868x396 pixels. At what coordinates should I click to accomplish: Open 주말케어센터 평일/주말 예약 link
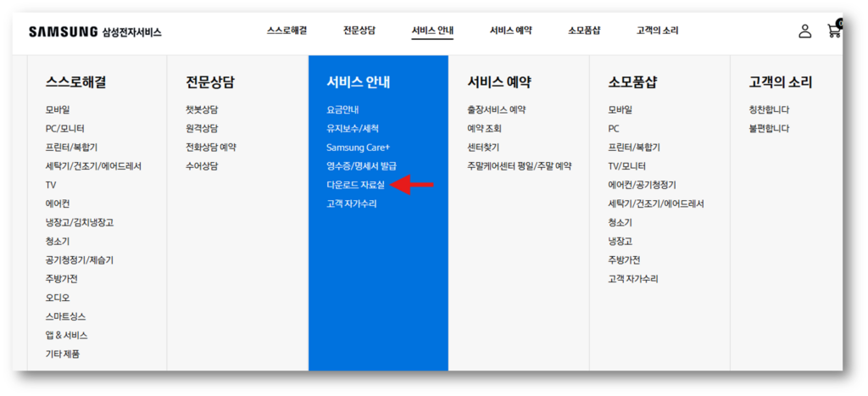520,166
